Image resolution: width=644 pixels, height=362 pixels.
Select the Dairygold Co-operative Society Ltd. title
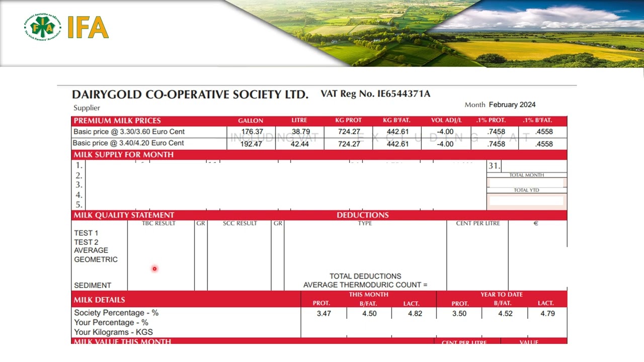(190, 95)
